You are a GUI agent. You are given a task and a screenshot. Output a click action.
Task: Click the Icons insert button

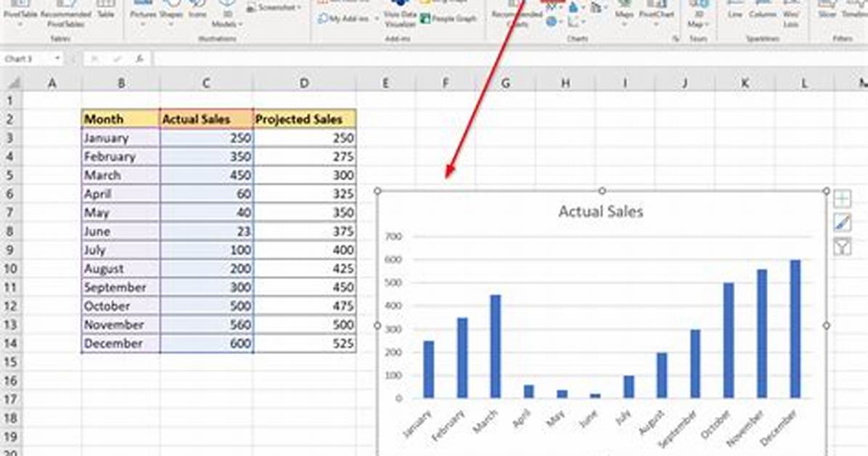click(197, 10)
